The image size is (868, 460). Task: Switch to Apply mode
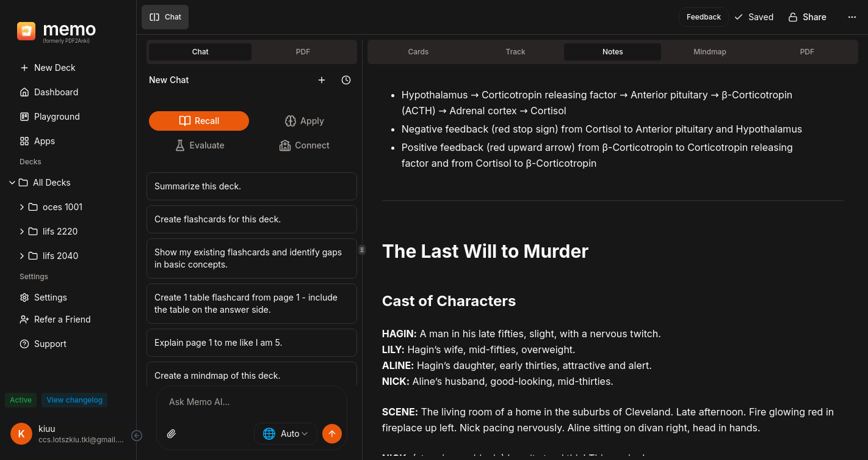point(304,121)
